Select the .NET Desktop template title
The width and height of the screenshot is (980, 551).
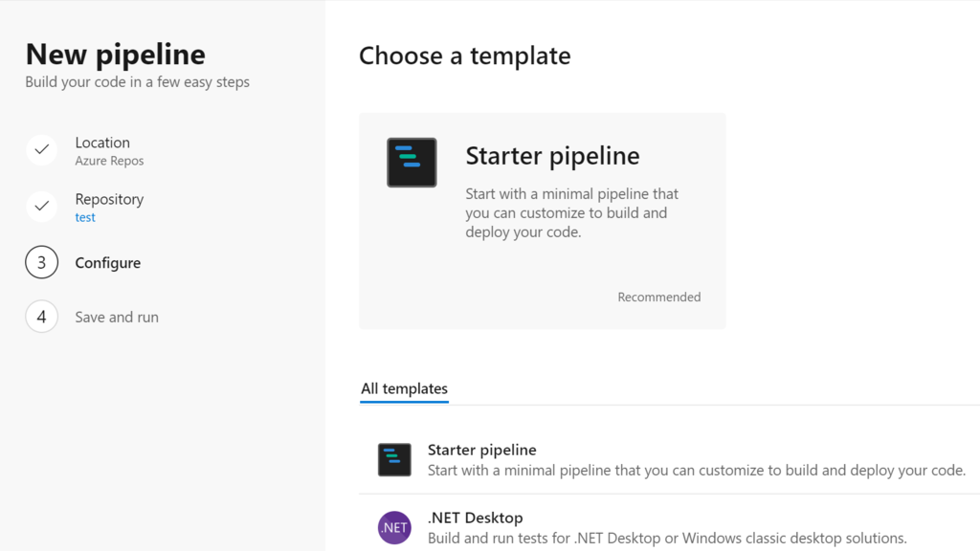[475, 518]
